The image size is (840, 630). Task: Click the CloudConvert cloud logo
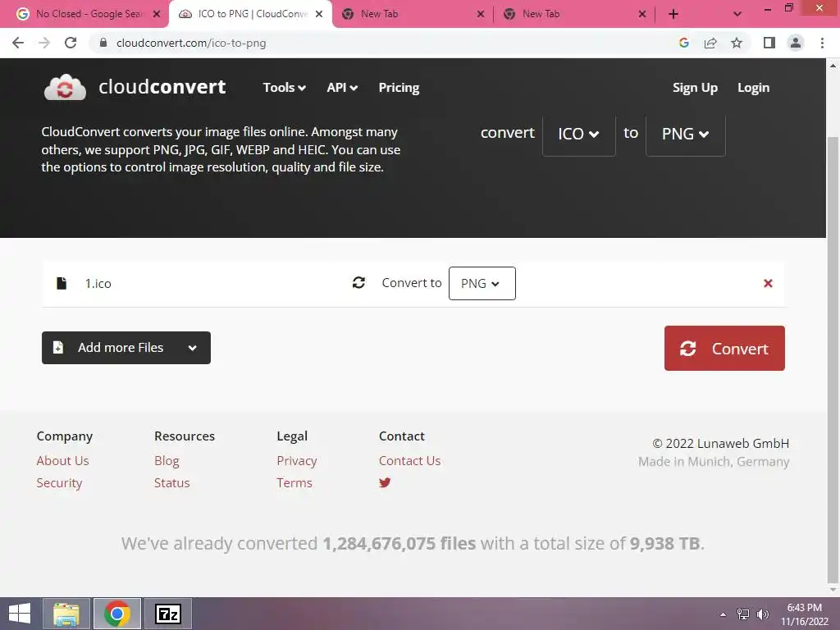[65, 87]
